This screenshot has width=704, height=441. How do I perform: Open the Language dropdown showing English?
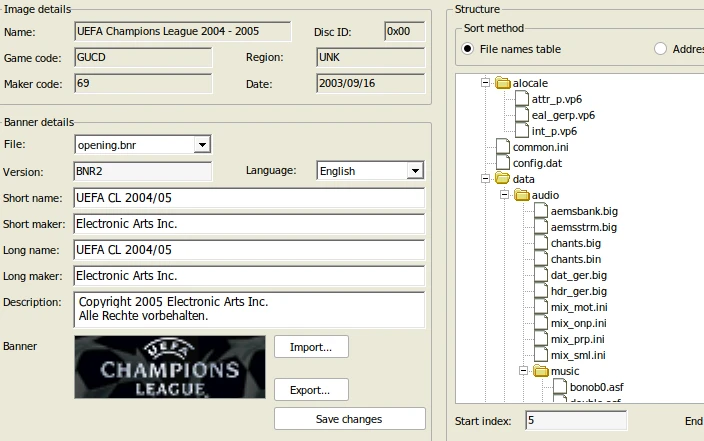[415, 171]
